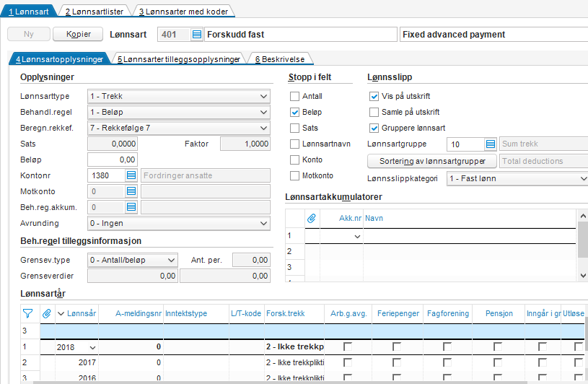The height and width of the screenshot is (384, 588).
Task: Click filter funnel icon in Lønnsartår table
Action: tap(27, 313)
